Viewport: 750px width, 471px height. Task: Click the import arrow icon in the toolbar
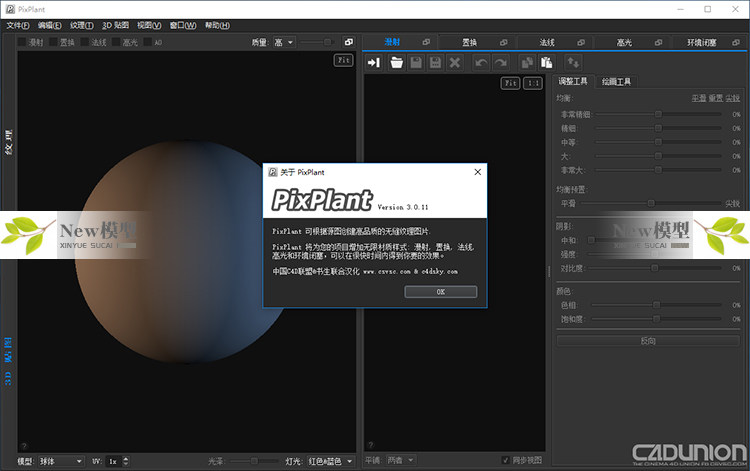pyautogui.click(x=374, y=63)
